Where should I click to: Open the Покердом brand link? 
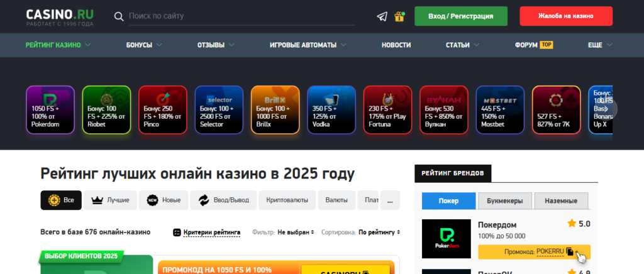pyautogui.click(x=497, y=225)
